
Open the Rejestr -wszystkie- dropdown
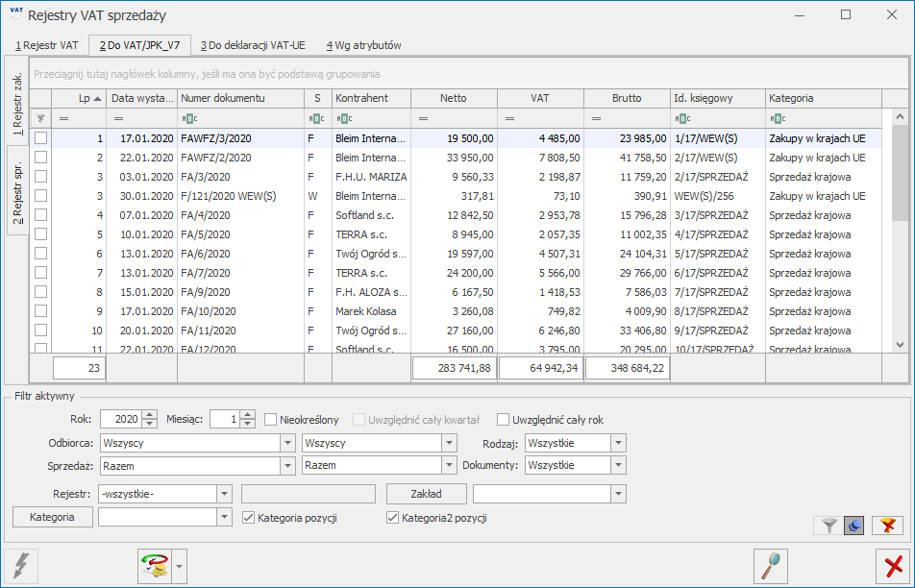pyautogui.click(x=222, y=492)
